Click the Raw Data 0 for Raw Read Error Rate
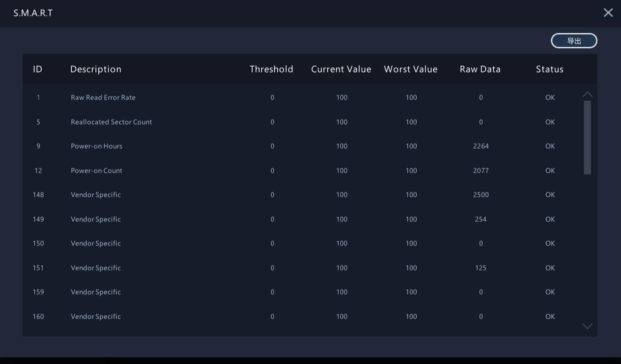621x364 pixels. coord(481,97)
